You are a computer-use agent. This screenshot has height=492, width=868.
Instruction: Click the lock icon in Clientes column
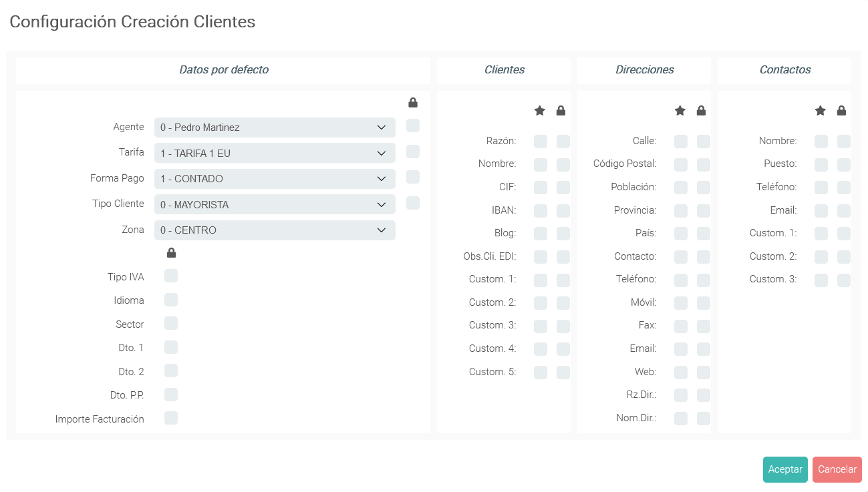coord(561,111)
